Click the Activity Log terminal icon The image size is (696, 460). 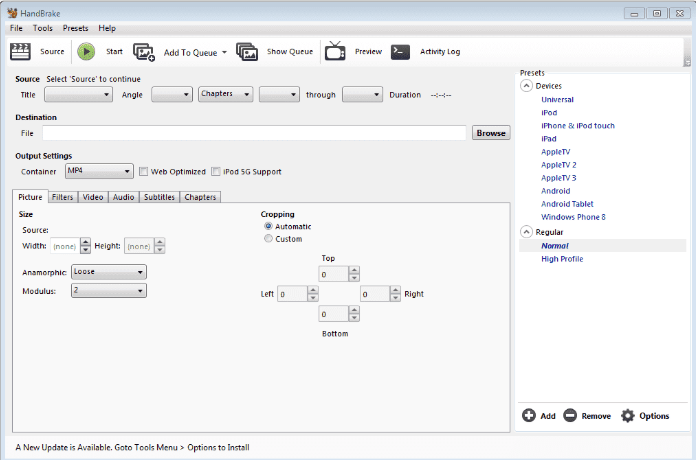pyautogui.click(x=400, y=52)
